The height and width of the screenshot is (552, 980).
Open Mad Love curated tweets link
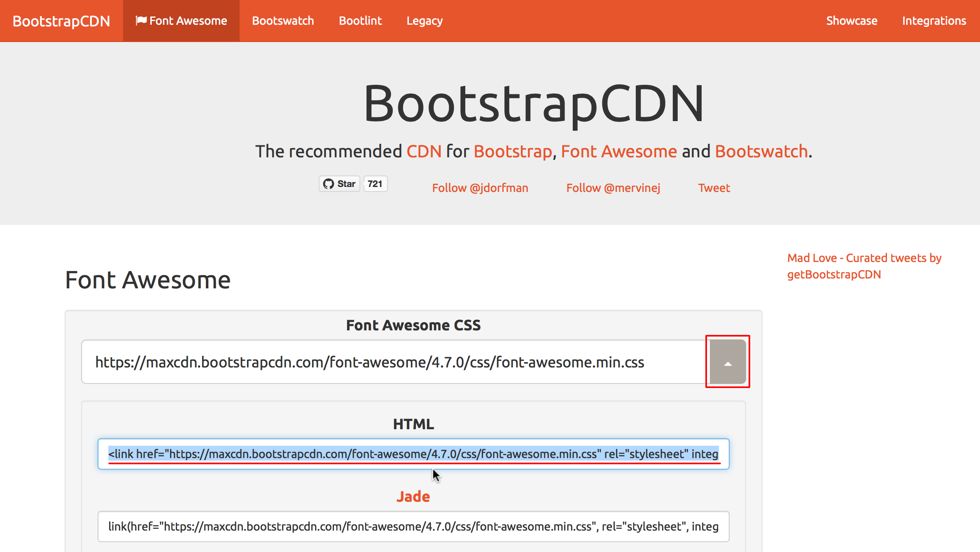pyautogui.click(x=864, y=266)
